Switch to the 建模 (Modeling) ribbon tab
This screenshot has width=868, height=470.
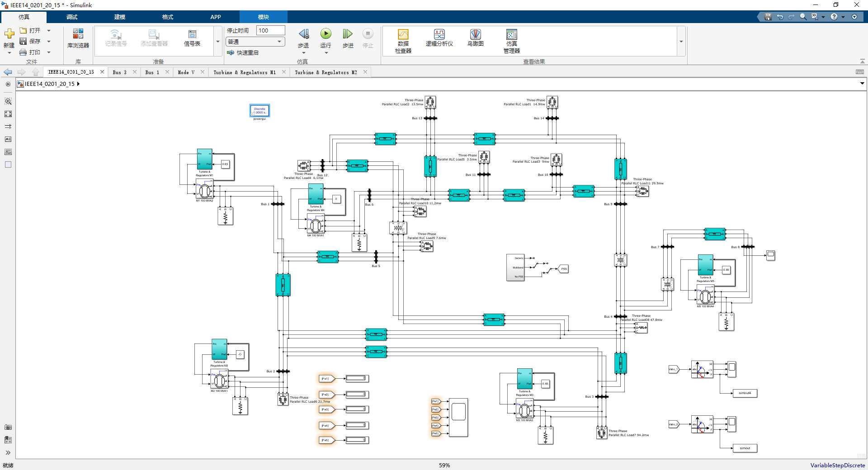pos(120,17)
